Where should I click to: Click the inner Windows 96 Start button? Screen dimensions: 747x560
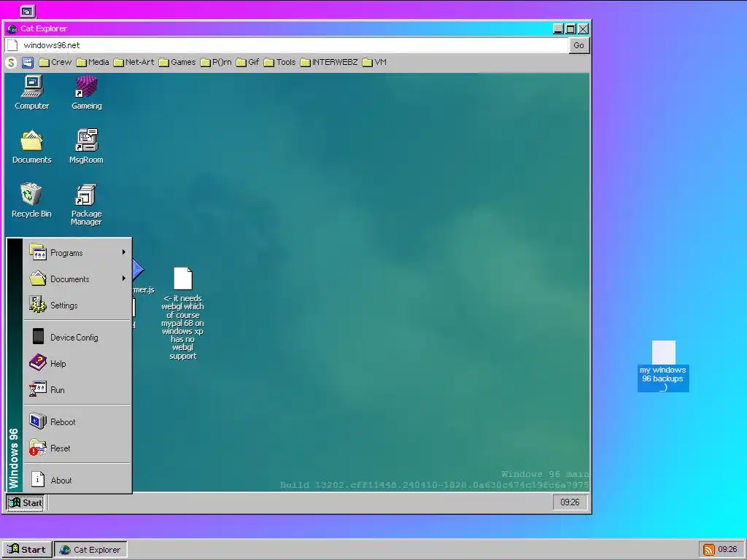tap(26, 502)
